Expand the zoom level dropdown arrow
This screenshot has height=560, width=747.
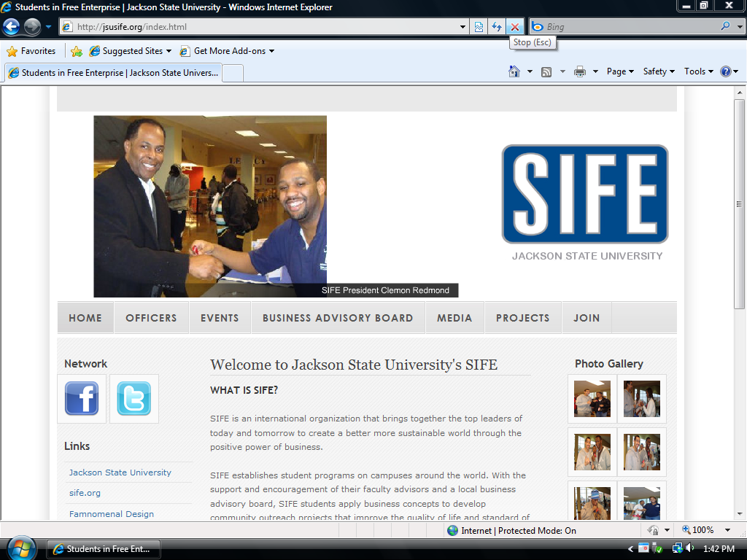[x=727, y=530]
